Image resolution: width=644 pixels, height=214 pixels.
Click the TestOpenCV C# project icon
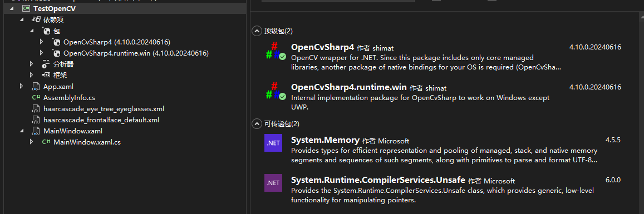[x=26, y=8]
